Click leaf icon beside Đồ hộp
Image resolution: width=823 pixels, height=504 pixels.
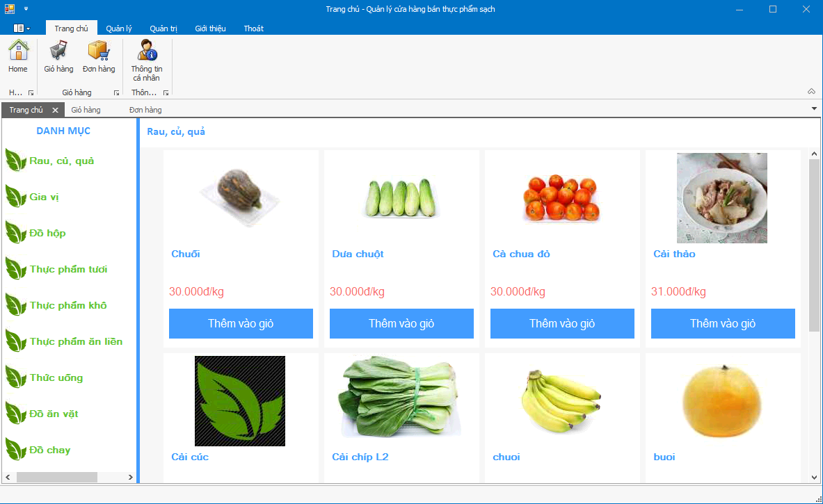tap(16, 233)
